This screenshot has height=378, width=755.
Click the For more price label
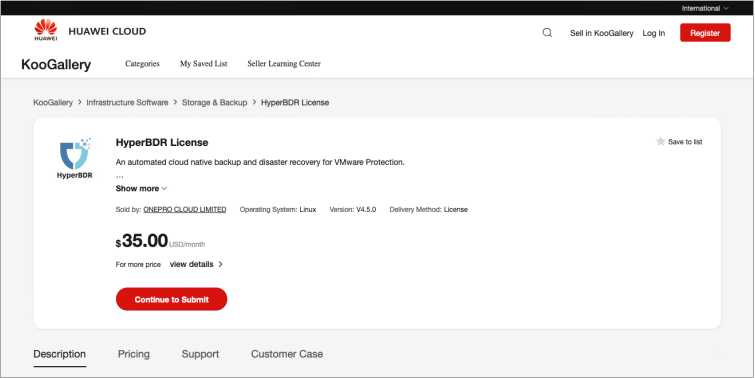138,264
